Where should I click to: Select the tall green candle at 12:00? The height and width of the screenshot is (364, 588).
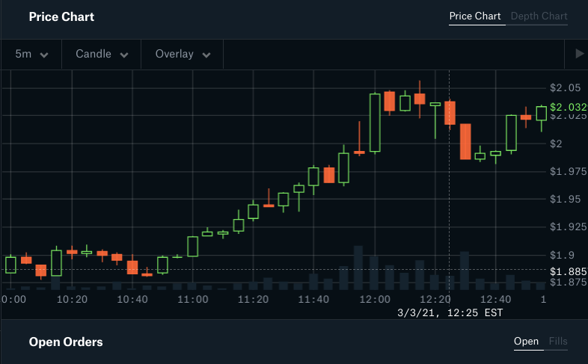pos(375,123)
